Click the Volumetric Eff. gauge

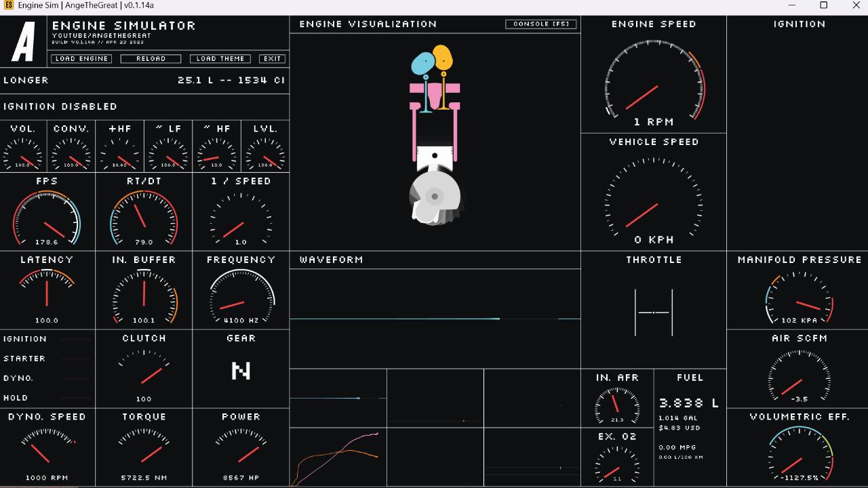tap(799, 455)
